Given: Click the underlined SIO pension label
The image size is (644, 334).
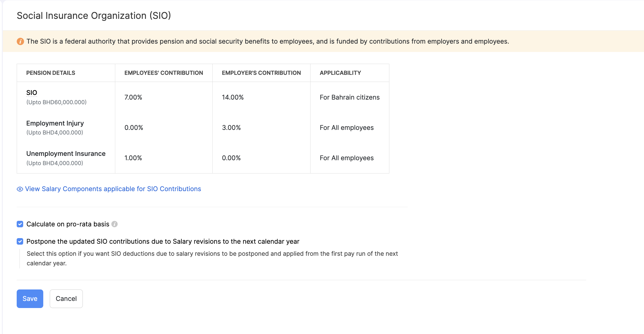Looking at the screenshot, I should (x=32, y=93).
